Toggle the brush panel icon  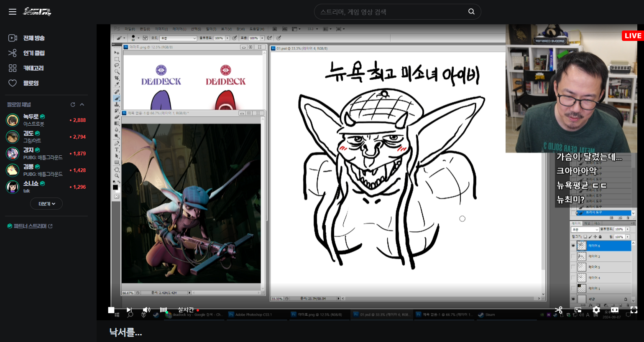pos(145,38)
